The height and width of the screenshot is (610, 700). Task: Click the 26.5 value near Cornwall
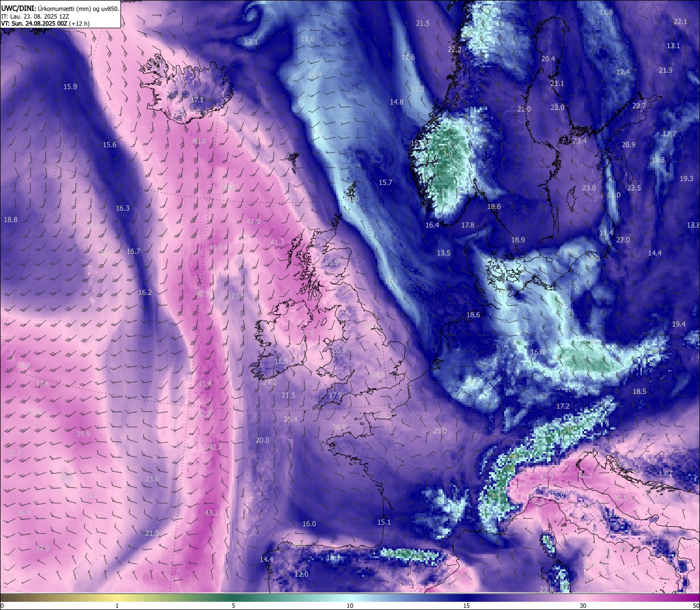point(339,427)
